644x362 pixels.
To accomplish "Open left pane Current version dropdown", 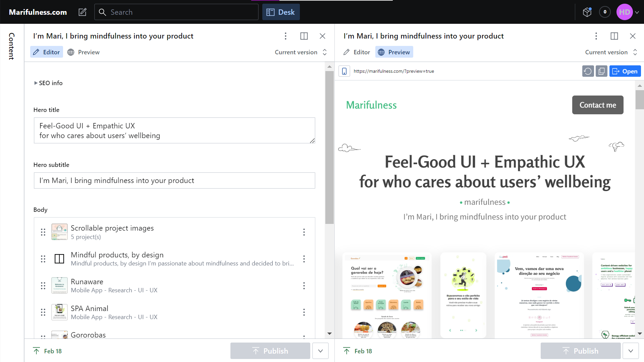I will click(301, 52).
